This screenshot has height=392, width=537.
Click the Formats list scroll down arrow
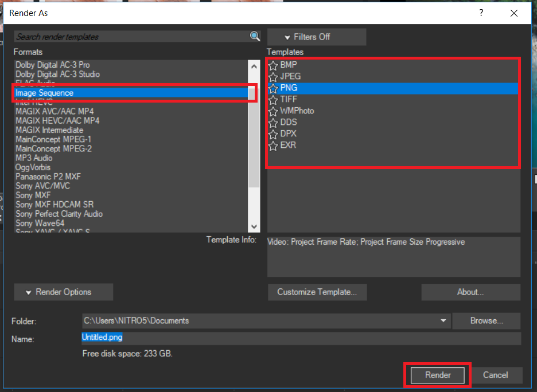254,226
